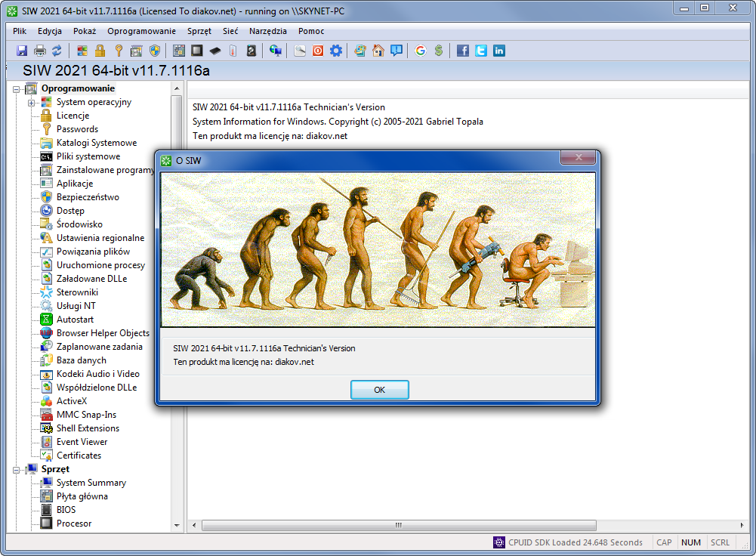The height and width of the screenshot is (556, 756).
Task: Click the globe network toolbar icon
Action: coord(276,51)
